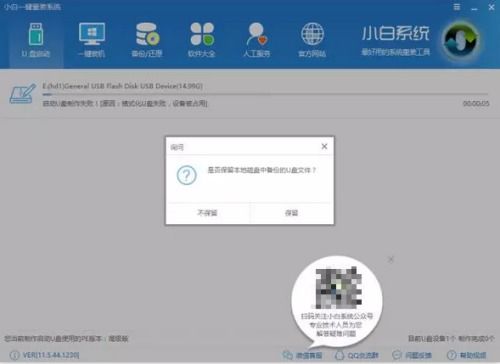Visit the 官方网站 globe icon

[312, 34]
